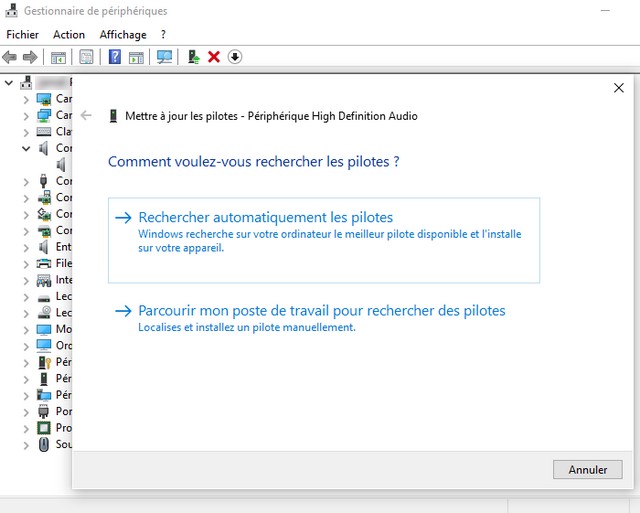Open the Affichage menu

tap(122, 34)
